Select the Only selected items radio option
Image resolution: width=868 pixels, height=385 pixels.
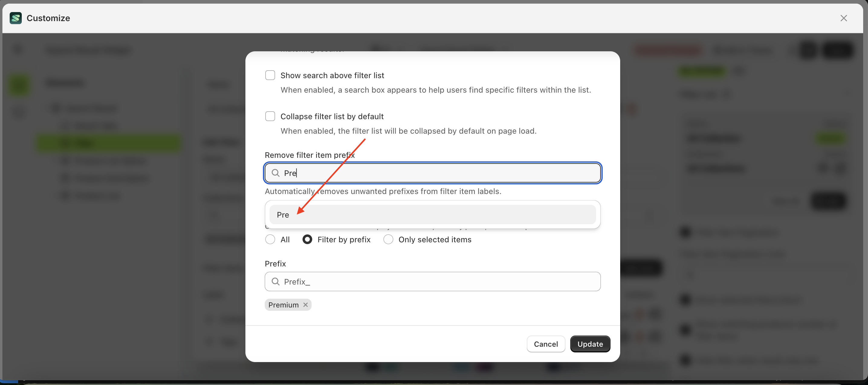[388, 239]
